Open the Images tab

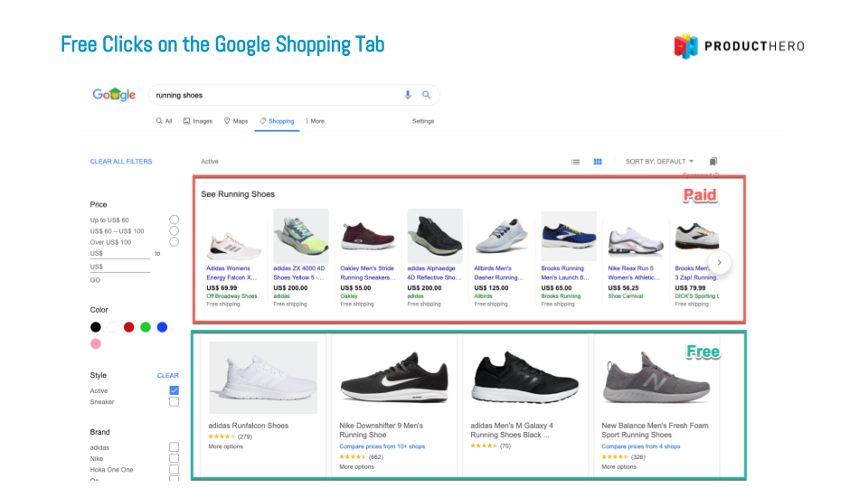[x=198, y=121]
